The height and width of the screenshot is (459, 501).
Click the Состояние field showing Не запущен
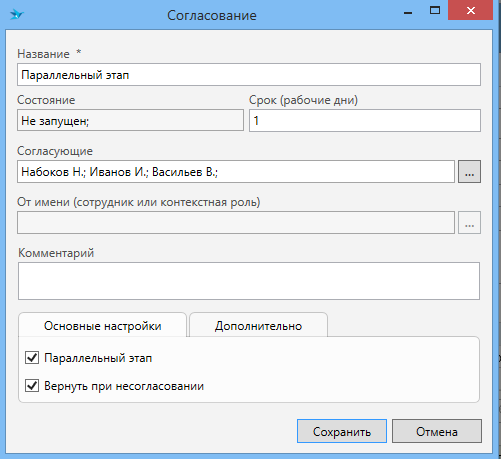point(130,120)
